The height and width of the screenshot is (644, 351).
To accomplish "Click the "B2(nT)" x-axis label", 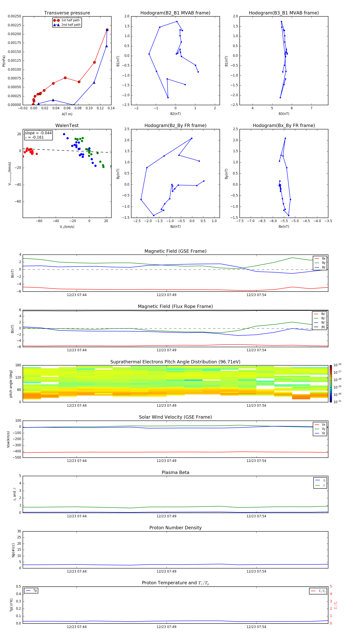I will click(x=175, y=114).
